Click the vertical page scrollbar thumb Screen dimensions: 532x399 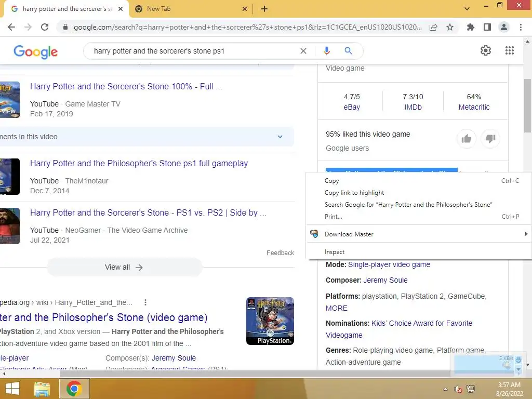[527, 105]
